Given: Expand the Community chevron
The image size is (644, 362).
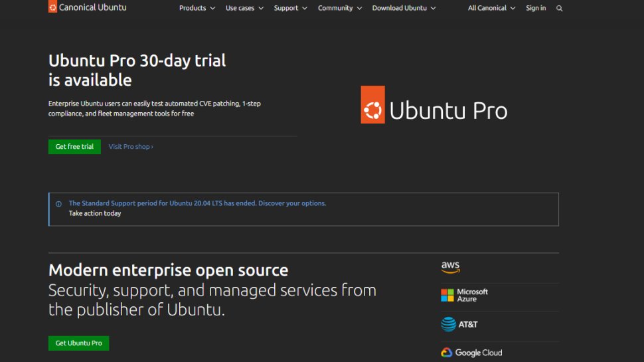Looking at the screenshot, I should (x=359, y=8).
